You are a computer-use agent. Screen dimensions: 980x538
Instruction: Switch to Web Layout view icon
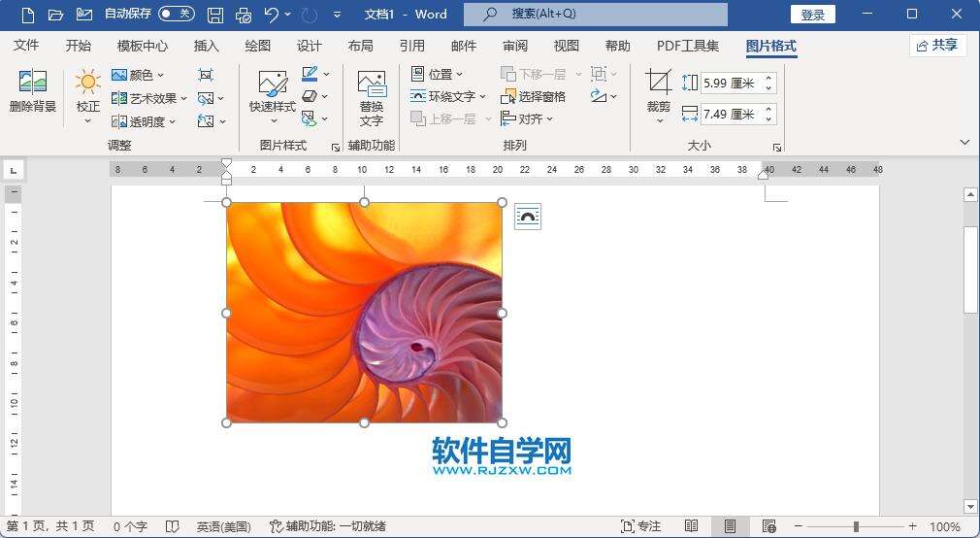[768, 526]
